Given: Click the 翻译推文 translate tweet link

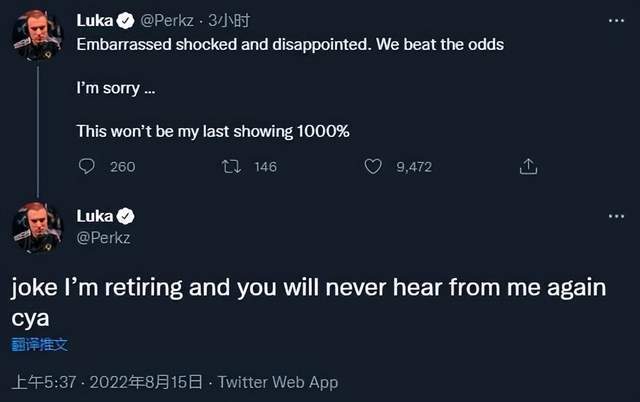Looking at the screenshot, I should point(40,345).
